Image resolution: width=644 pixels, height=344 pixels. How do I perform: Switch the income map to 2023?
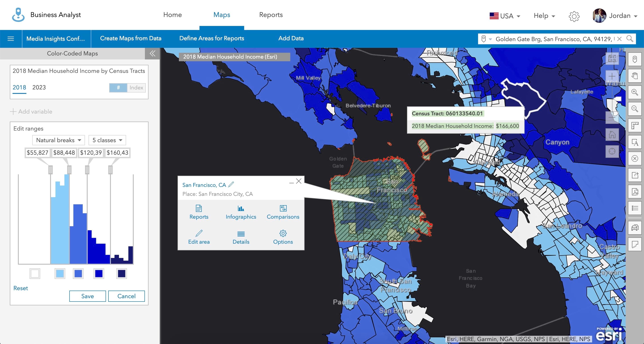click(39, 87)
